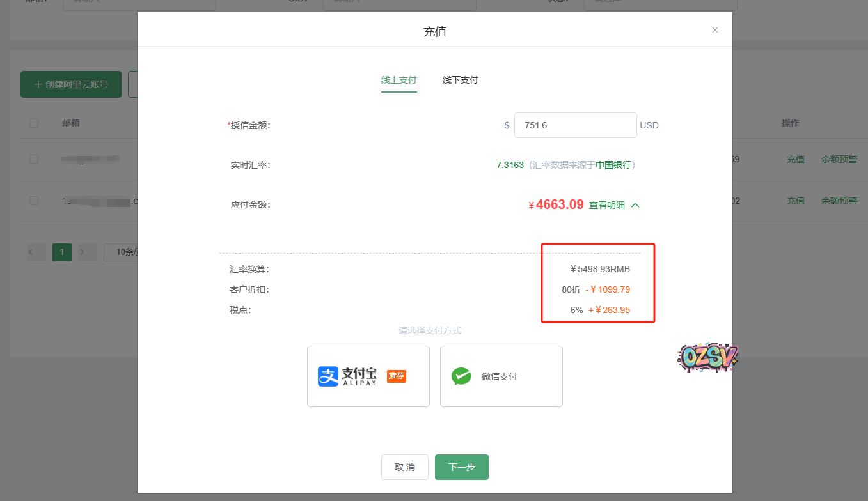This screenshot has width=868, height=501.
Task: Toggle the select-all checkbox in table header
Action: [34, 123]
